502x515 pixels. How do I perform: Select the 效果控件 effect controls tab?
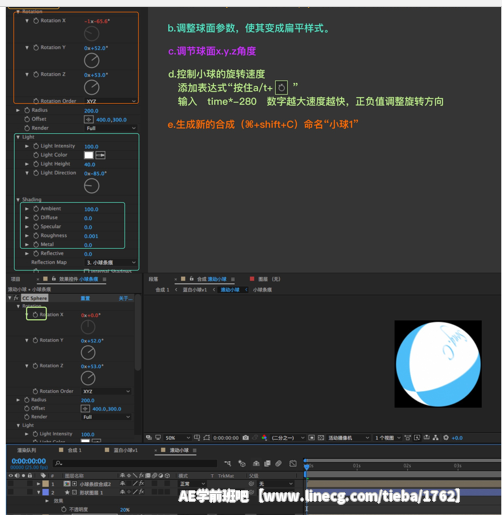point(79,279)
